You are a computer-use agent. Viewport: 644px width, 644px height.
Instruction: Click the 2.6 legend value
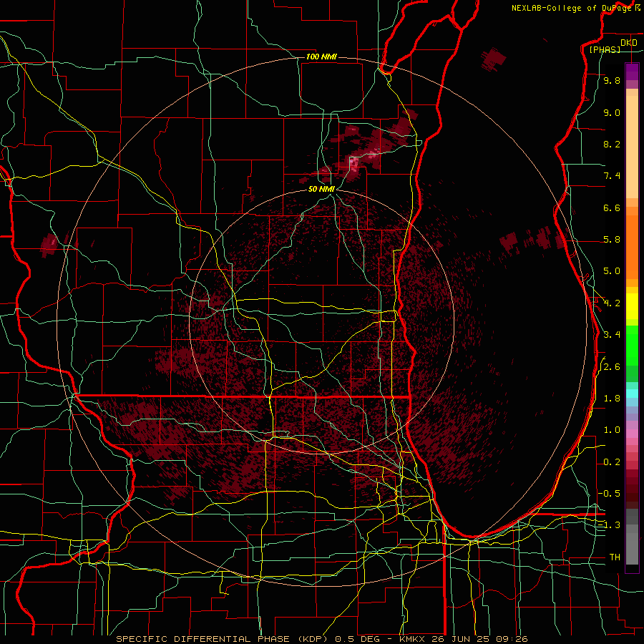tap(612, 367)
